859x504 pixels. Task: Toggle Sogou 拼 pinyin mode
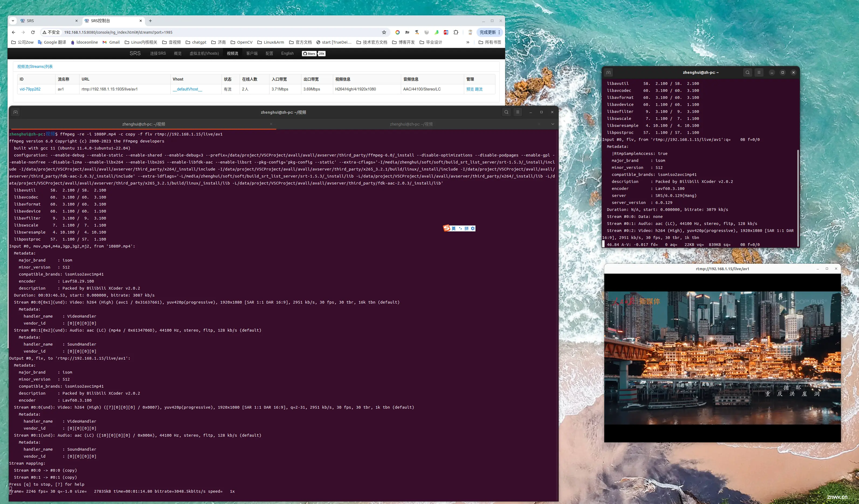pos(466,229)
